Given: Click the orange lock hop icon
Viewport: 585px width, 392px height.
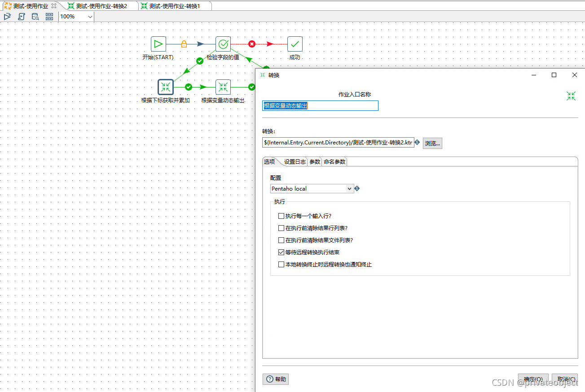Looking at the screenshot, I should [x=184, y=44].
